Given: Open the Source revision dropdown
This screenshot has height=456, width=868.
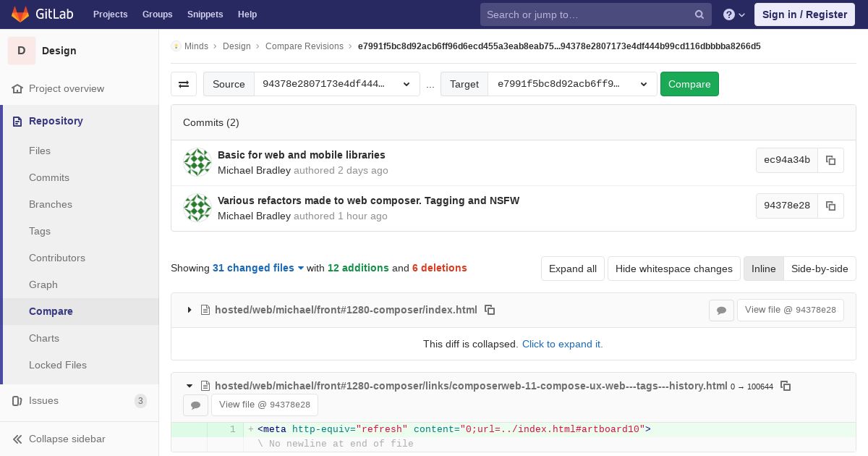Looking at the screenshot, I should [x=336, y=84].
